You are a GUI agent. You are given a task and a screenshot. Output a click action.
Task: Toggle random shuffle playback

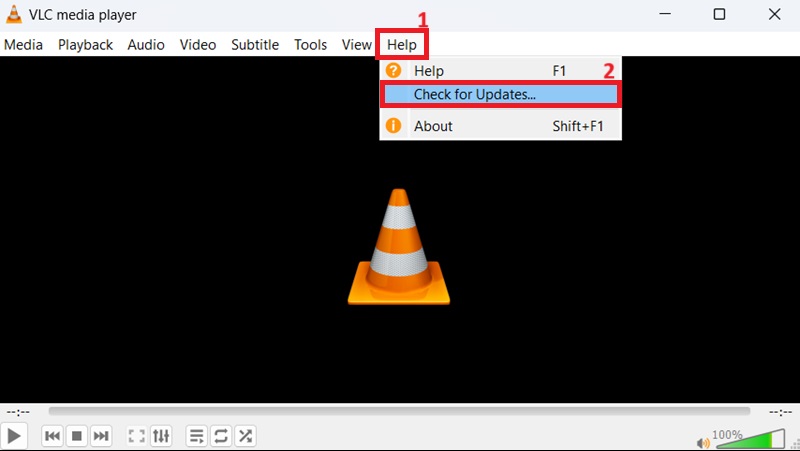pos(245,436)
